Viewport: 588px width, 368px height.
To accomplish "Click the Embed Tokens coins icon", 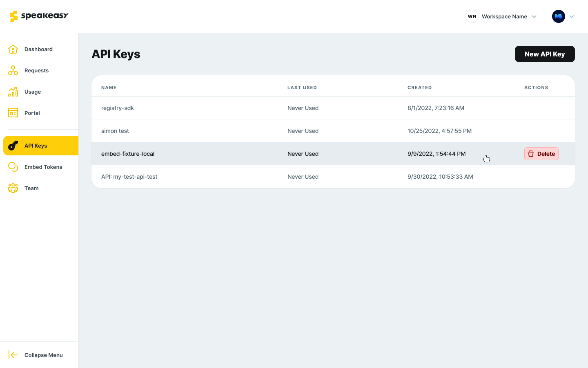I will point(13,167).
